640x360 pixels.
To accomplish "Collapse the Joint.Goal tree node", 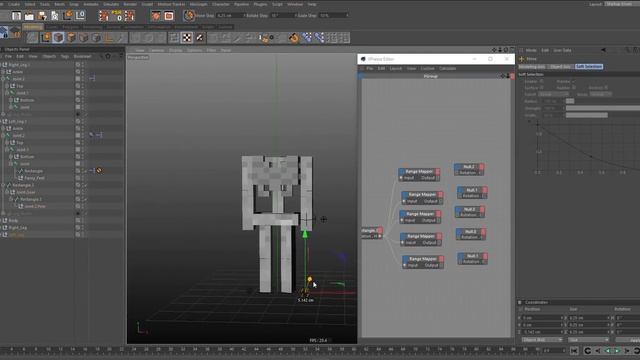I will tap(7, 192).
